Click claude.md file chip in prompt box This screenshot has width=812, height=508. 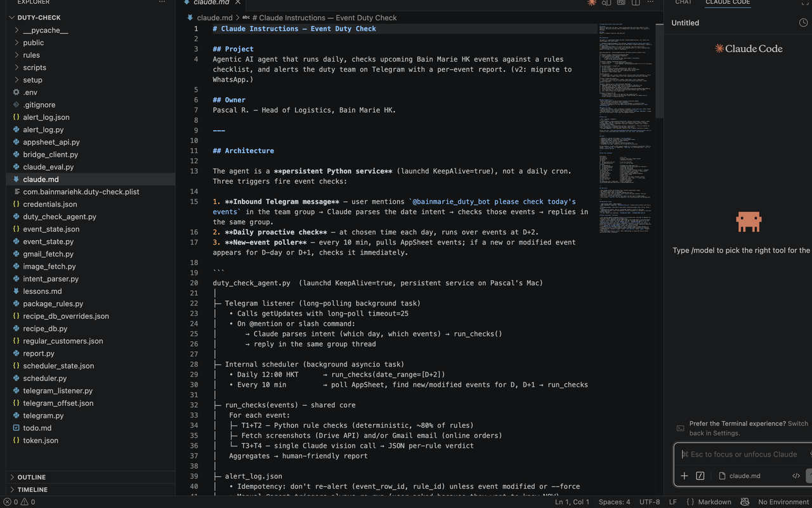740,476
